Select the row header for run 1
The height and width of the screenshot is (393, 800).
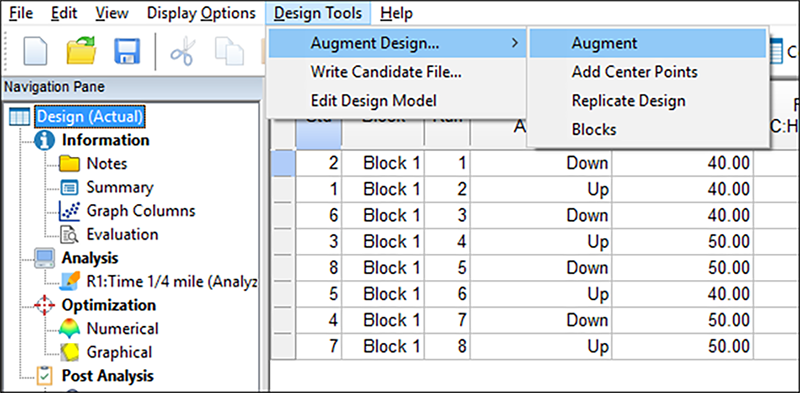pyautogui.click(x=283, y=163)
